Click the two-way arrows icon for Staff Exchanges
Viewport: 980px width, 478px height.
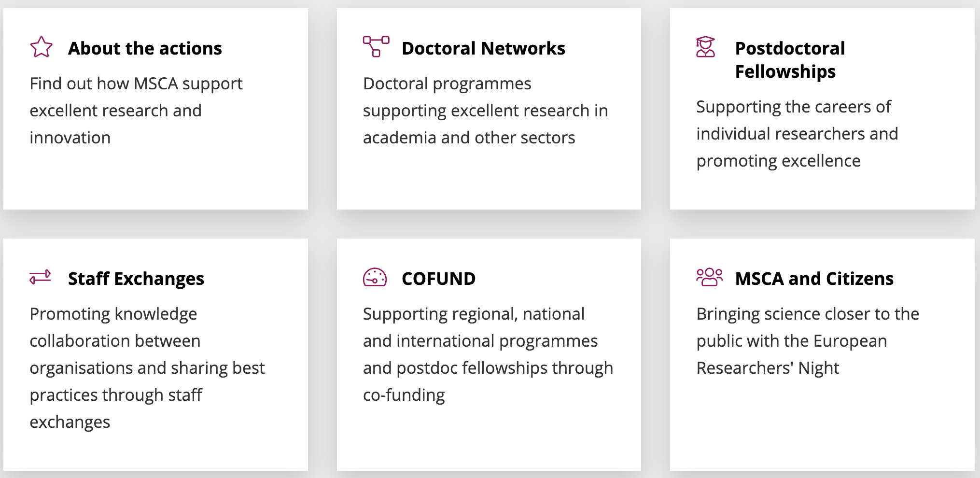click(40, 277)
